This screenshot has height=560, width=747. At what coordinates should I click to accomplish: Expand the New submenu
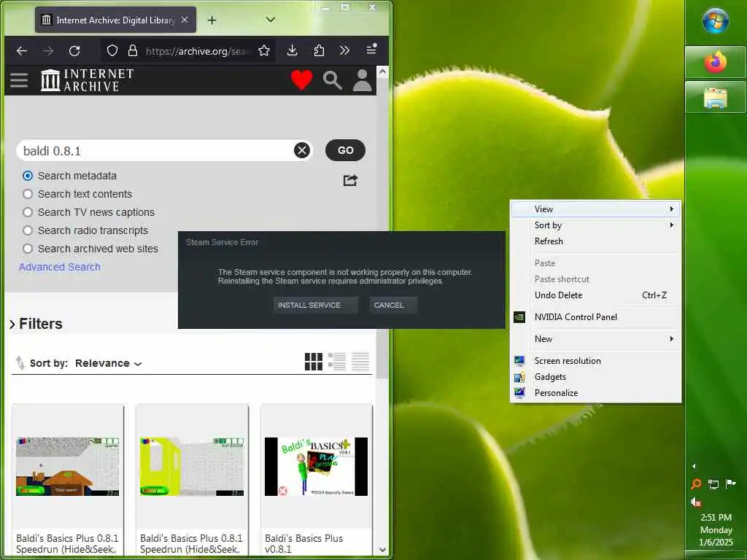tap(595, 339)
